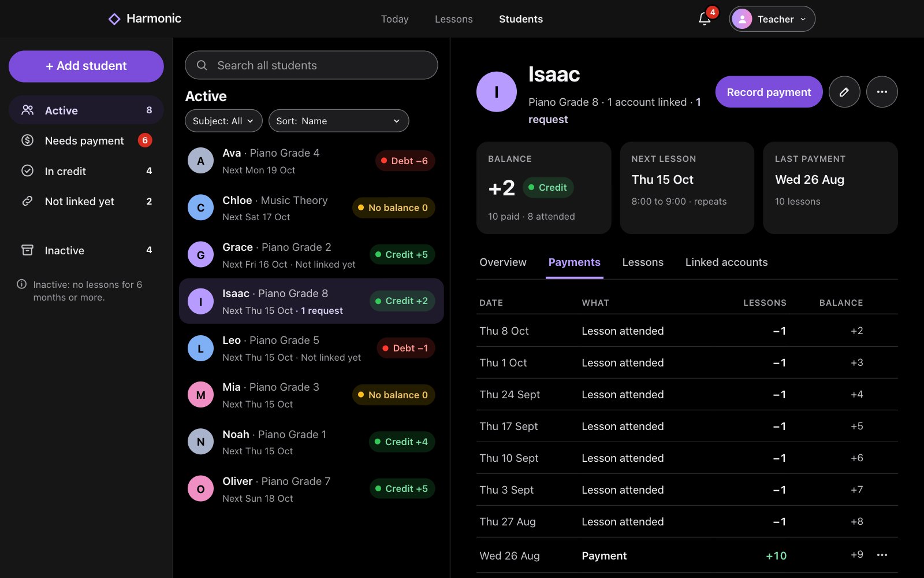Click Ava's avatar in student list
Screen dimensions: 924x578
pyautogui.click(x=200, y=161)
